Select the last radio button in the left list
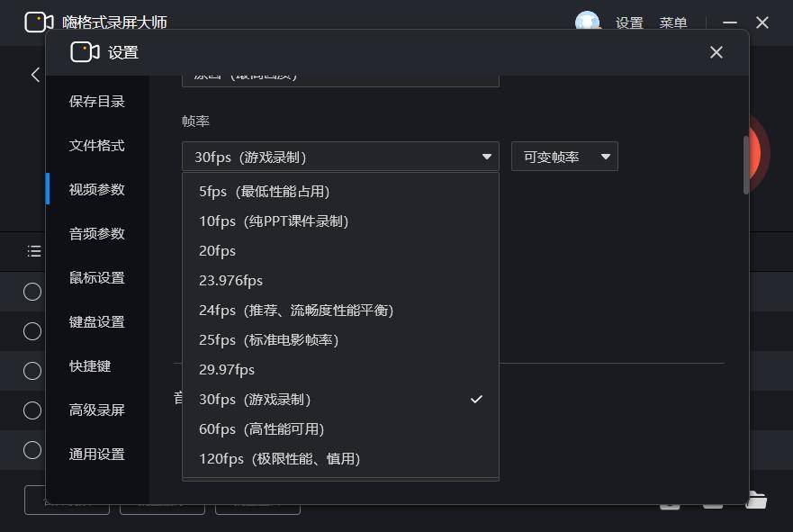This screenshot has height=532, width=793. tap(32, 450)
